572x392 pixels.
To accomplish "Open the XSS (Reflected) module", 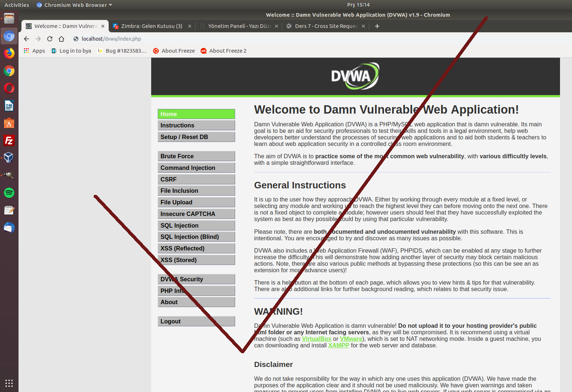I will pyautogui.click(x=196, y=248).
